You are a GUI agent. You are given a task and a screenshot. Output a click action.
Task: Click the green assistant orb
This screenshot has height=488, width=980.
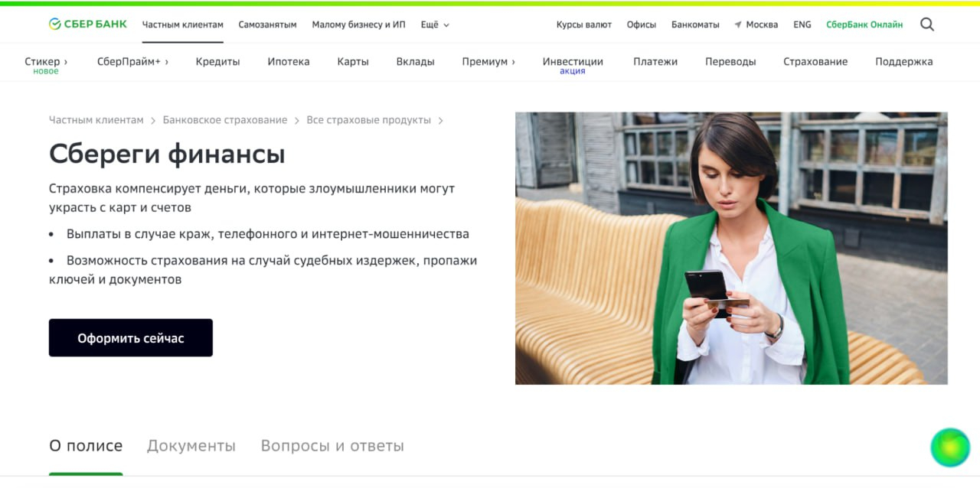(x=950, y=447)
